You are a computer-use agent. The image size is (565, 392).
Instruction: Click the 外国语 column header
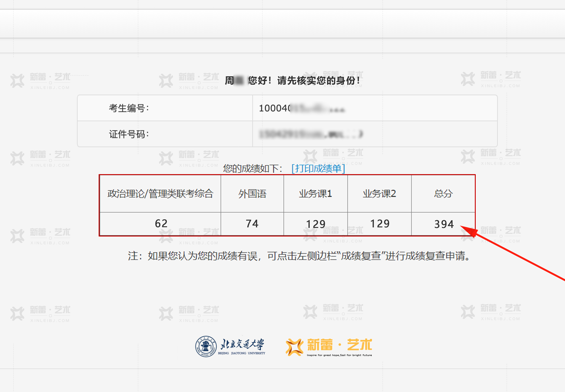252,194
